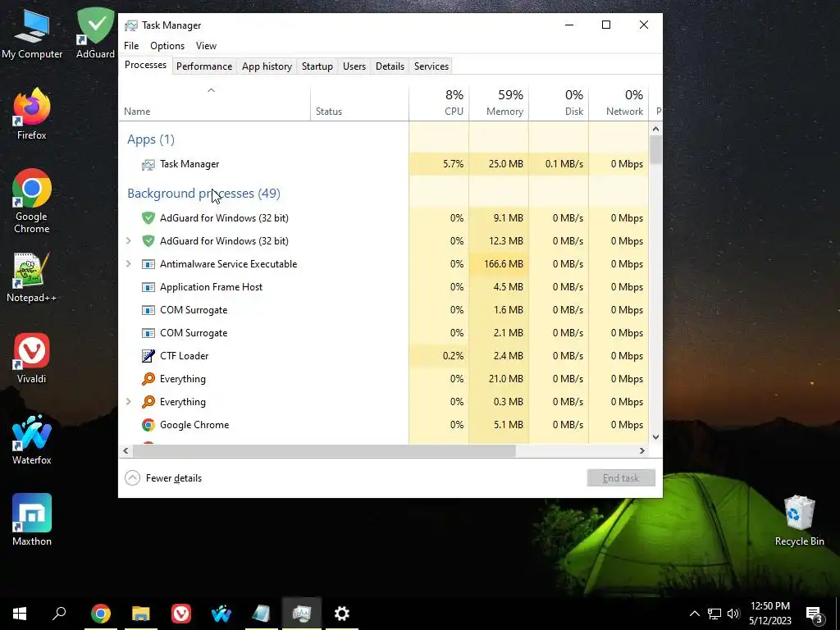This screenshot has height=630, width=840.
Task: Click the Apps (1) group header
Action: click(x=151, y=139)
